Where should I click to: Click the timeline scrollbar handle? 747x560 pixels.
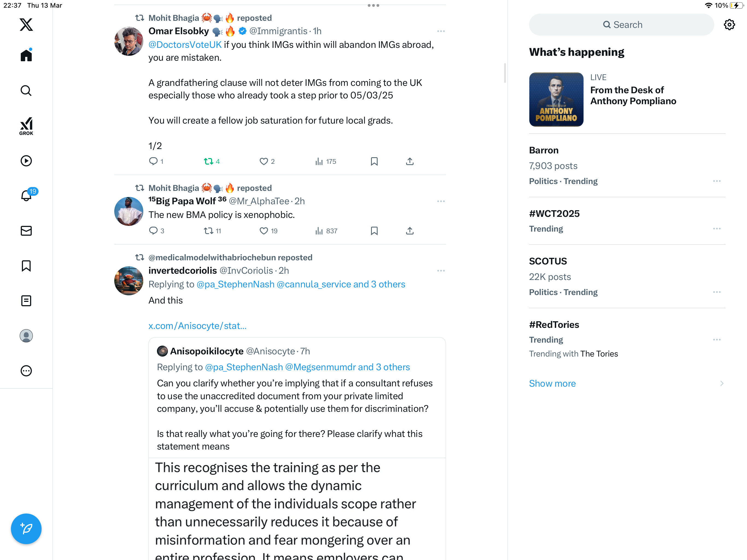click(x=505, y=73)
